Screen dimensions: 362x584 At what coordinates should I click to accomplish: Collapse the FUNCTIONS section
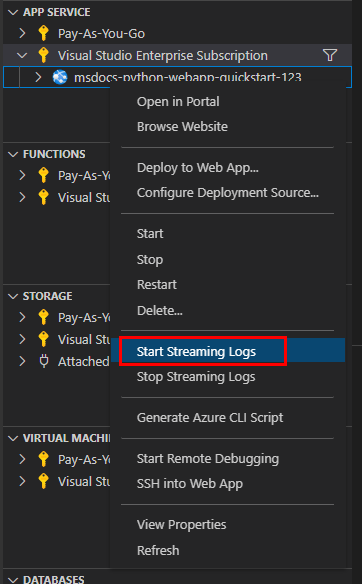pyautogui.click(x=13, y=154)
